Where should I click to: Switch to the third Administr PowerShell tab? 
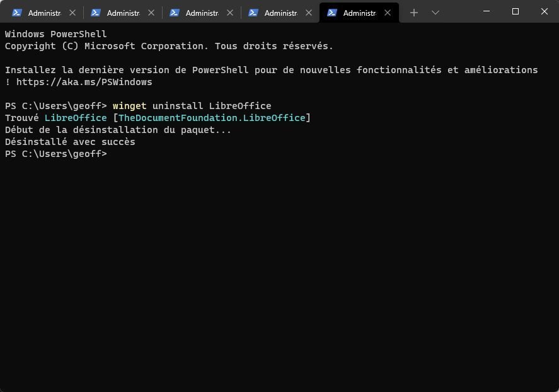pos(202,13)
